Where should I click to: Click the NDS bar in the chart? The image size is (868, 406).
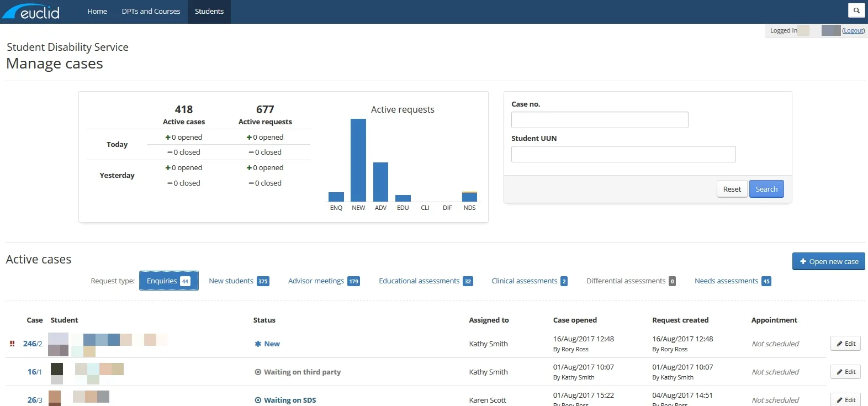(x=469, y=197)
